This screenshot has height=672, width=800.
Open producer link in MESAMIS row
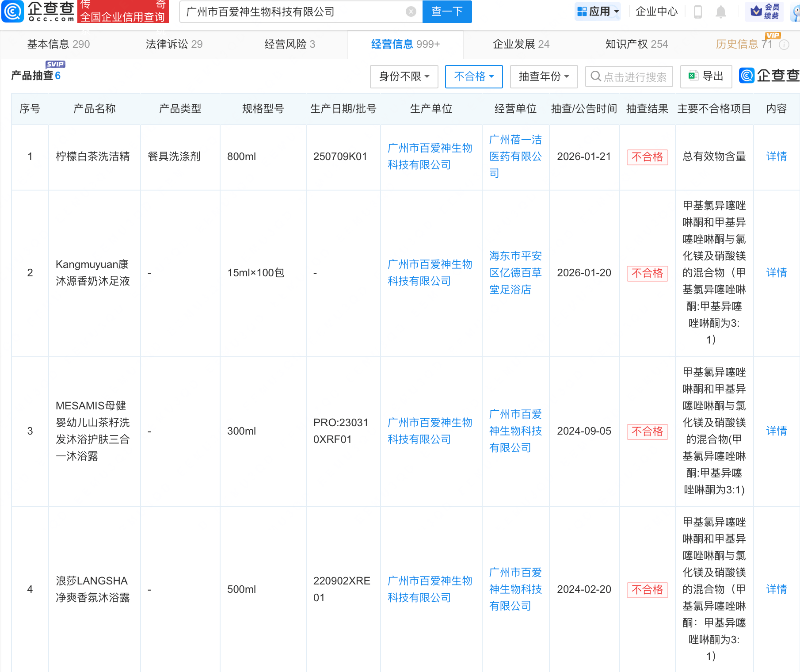pyautogui.click(x=430, y=431)
